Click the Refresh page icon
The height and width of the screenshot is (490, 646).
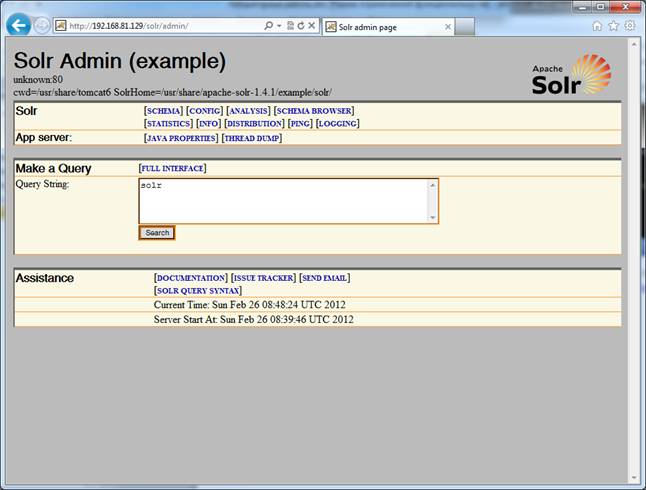click(x=300, y=26)
